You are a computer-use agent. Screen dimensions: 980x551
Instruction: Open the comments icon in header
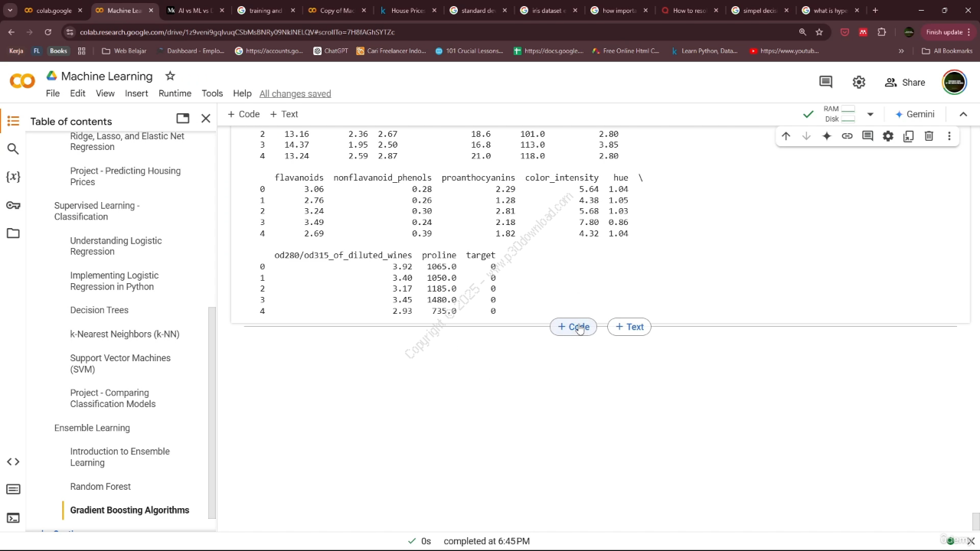[825, 82]
